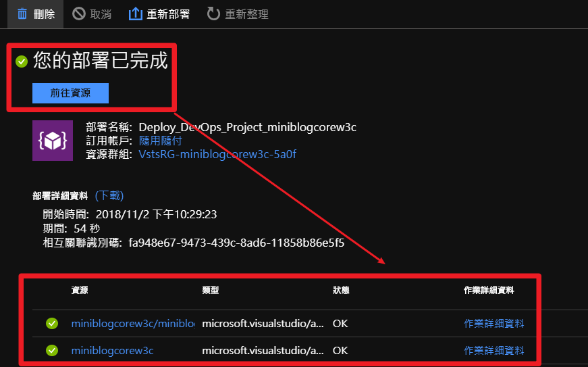Click the duration value 54 秒
Screen dimensions: 588x367
pos(86,228)
